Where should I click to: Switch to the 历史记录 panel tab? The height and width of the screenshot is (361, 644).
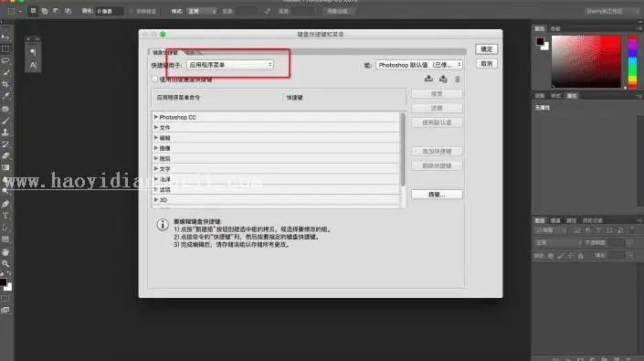[x=592, y=220]
